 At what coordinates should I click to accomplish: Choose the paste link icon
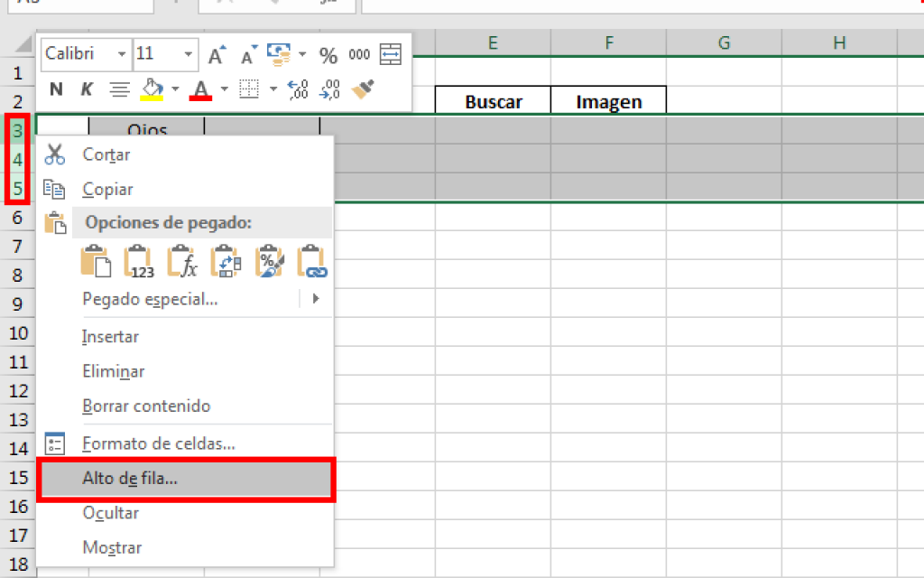(311, 261)
